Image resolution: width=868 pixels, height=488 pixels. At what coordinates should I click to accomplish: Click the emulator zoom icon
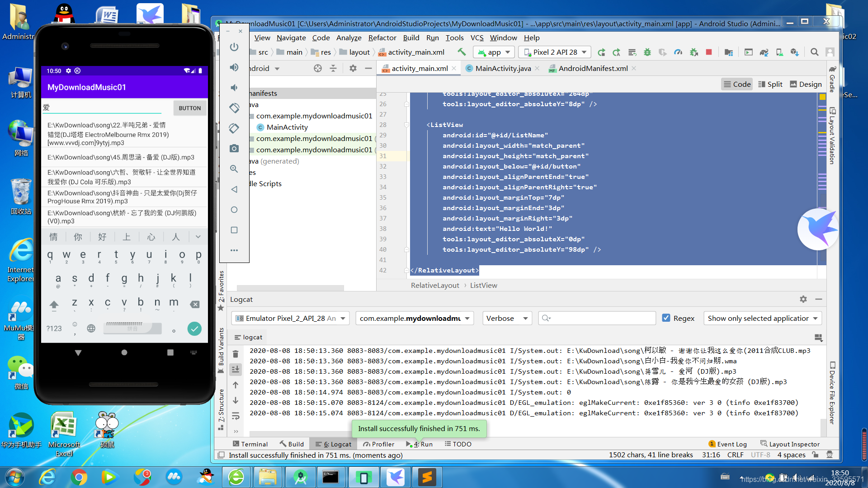(234, 169)
